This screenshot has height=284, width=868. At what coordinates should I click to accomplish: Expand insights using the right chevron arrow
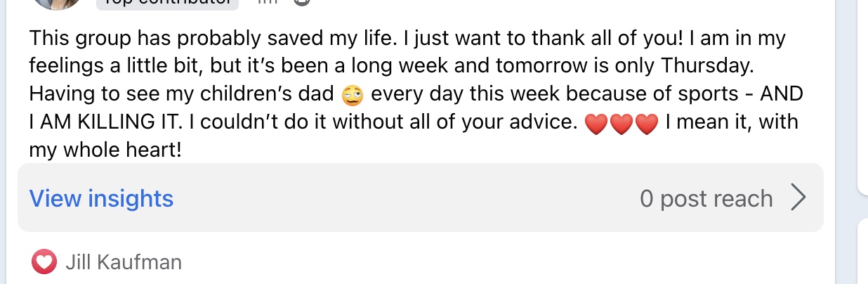(798, 199)
